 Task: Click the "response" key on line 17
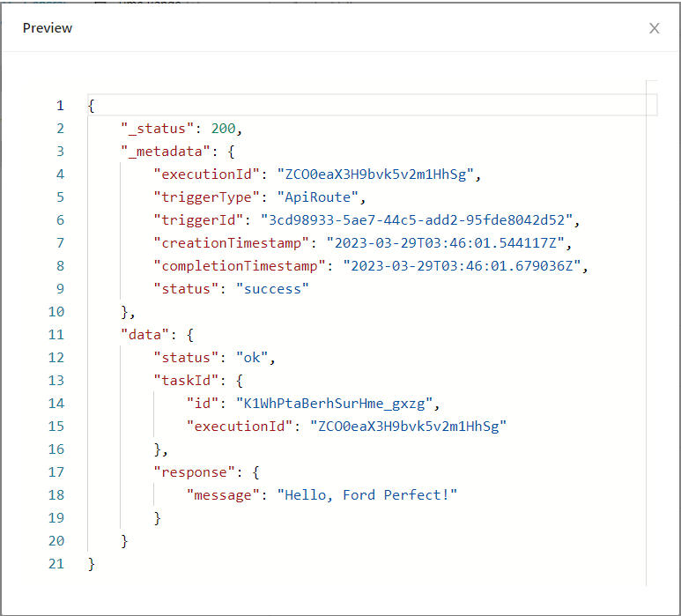tap(194, 472)
